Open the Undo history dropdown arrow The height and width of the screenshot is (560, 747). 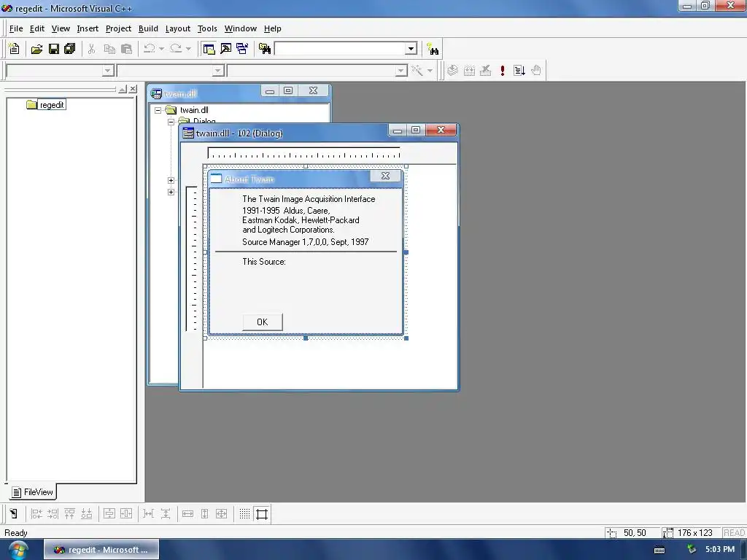pos(161,49)
